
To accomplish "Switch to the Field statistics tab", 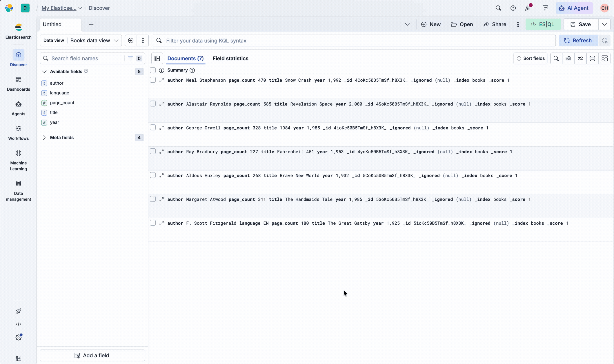I will [x=230, y=58].
